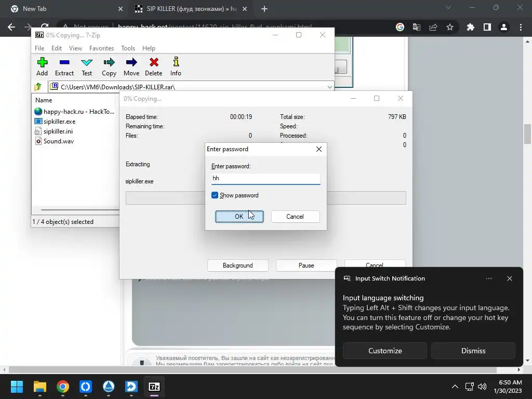532x399 pixels.
Task: Open the File menu in 7-Zip
Action: pyautogui.click(x=39, y=48)
